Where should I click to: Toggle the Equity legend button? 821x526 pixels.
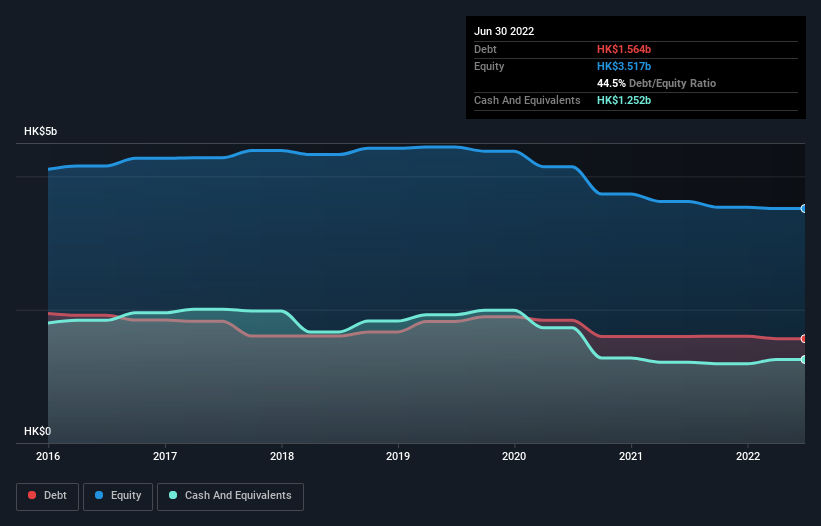pos(118,496)
